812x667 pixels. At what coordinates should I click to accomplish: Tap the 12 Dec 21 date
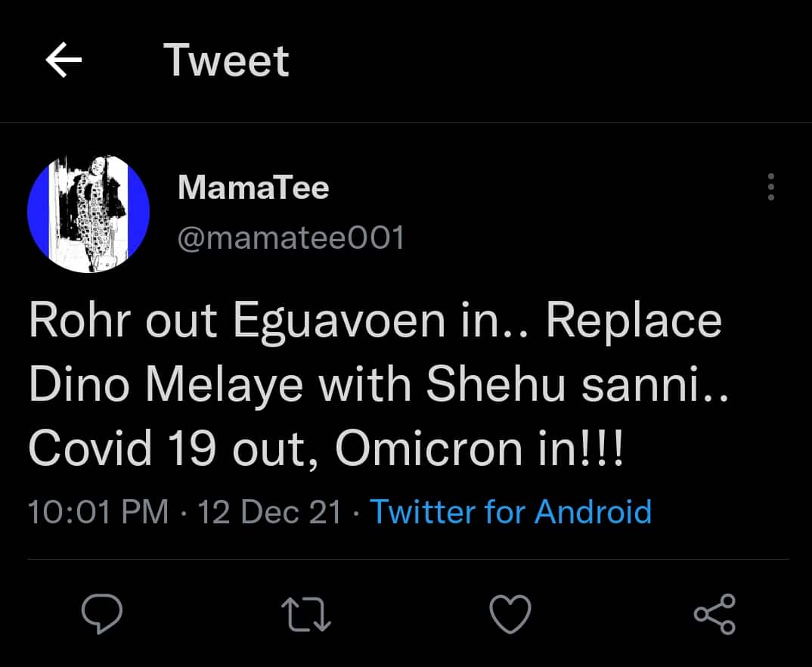[270, 512]
